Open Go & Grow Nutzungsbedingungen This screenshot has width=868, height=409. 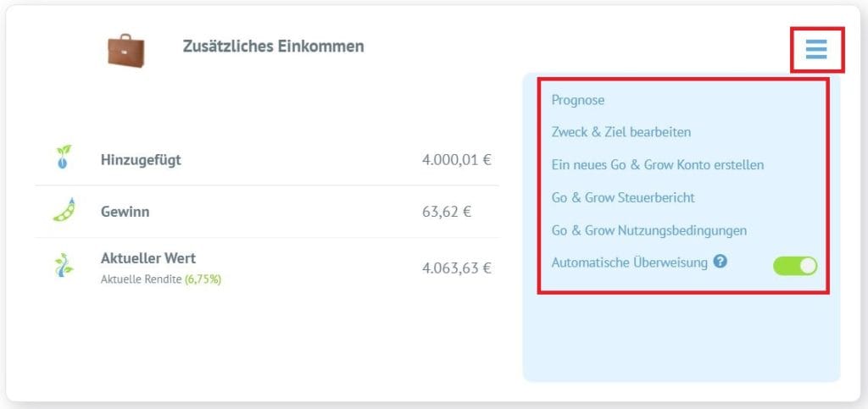(648, 230)
